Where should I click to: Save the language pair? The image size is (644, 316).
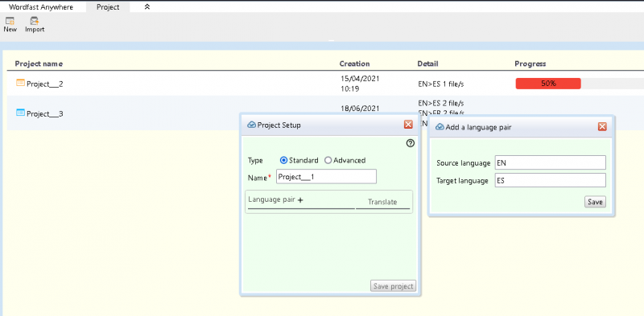(x=595, y=202)
